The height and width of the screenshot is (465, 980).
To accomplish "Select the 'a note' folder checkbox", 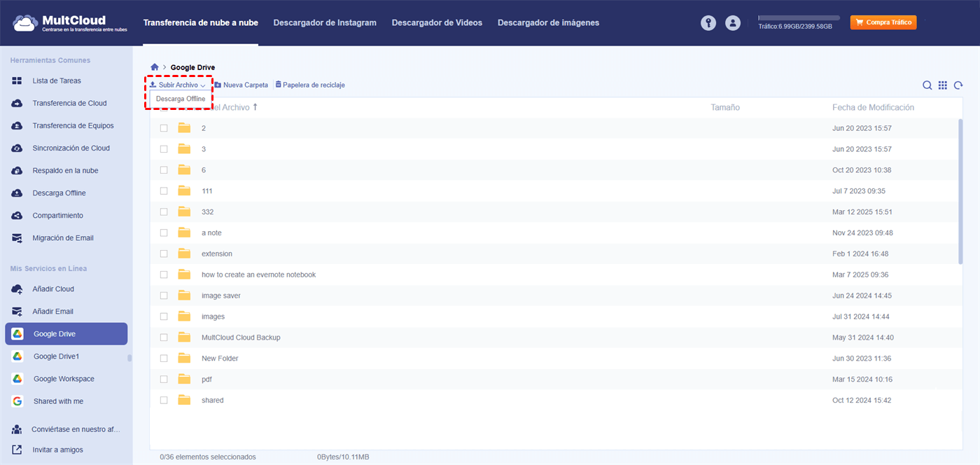I will point(164,233).
